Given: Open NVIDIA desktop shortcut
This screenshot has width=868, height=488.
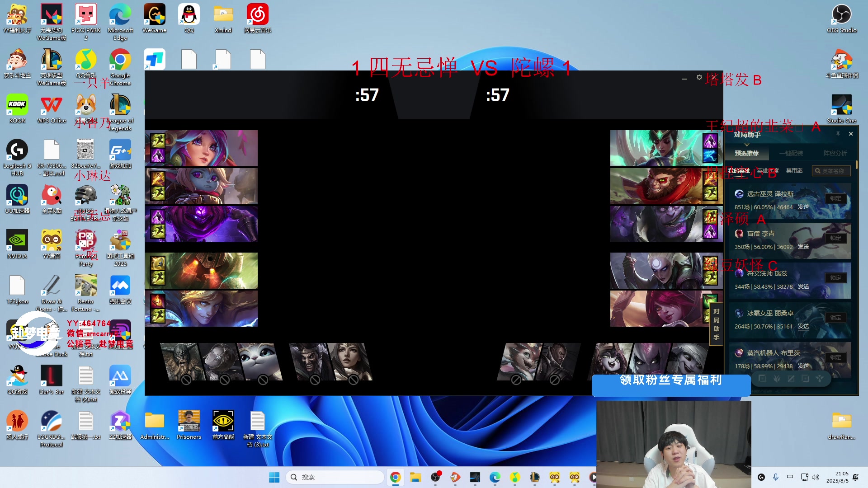Looking at the screenshot, I should [17, 244].
